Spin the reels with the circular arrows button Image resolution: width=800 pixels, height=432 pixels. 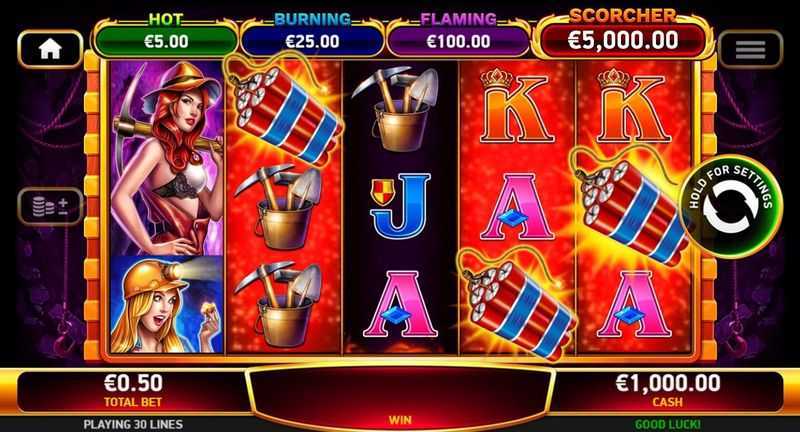coord(730,207)
